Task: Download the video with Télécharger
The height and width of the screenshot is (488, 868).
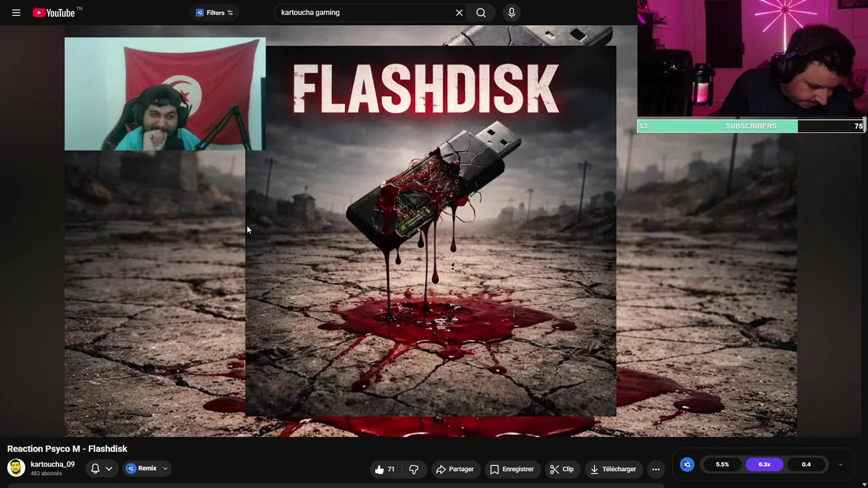Action: click(613, 469)
